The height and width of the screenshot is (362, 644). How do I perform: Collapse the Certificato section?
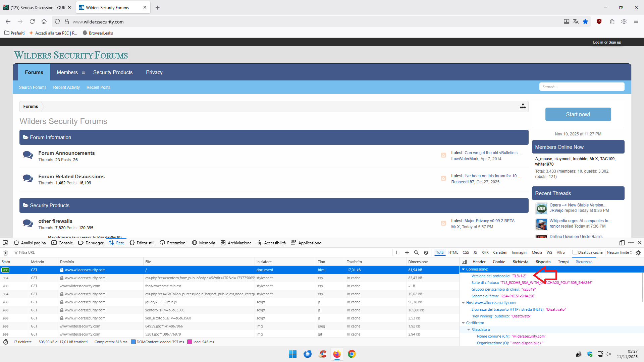[x=463, y=323]
